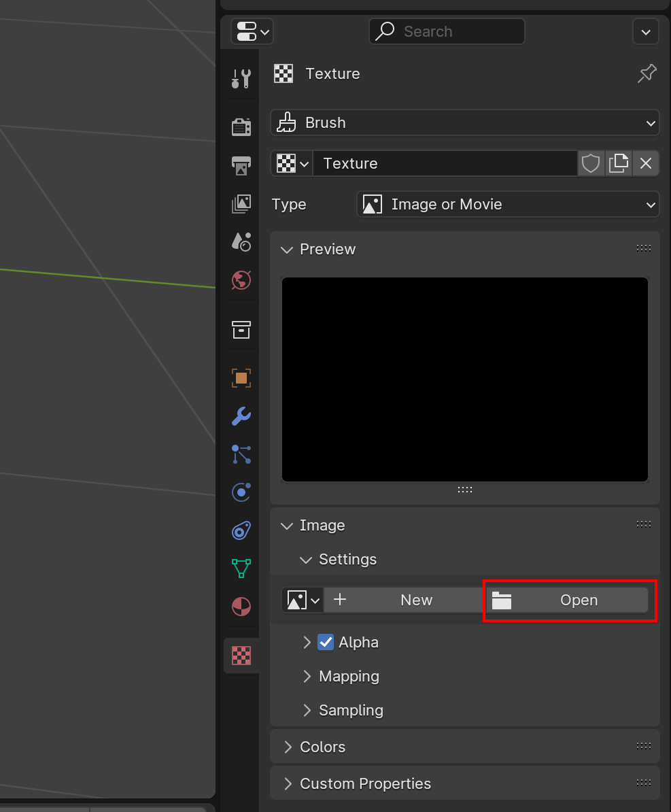Open the Render properties tab
671x812 pixels.
[x=241, y=127]
